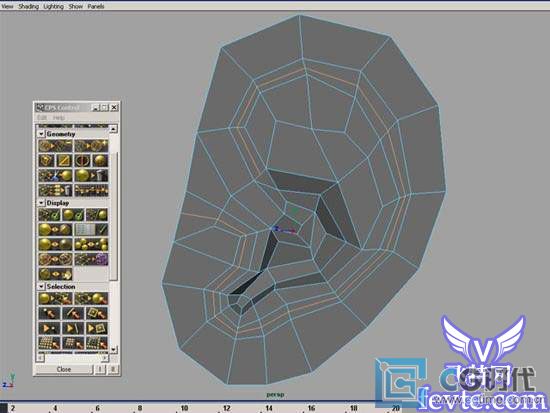This screenshot has height=413, width=550.
Task: Click the mirror circle icon under Geometry
Action: pos(82,161)
